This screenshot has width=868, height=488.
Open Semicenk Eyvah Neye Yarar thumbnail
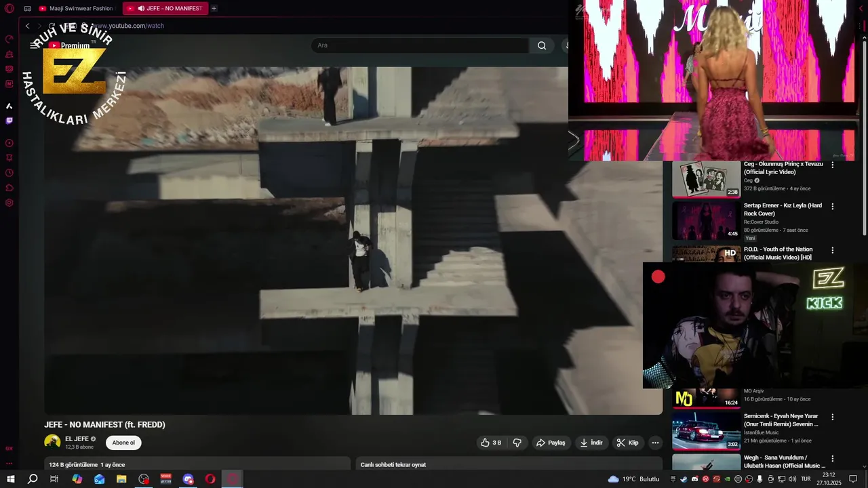point(706,431)
